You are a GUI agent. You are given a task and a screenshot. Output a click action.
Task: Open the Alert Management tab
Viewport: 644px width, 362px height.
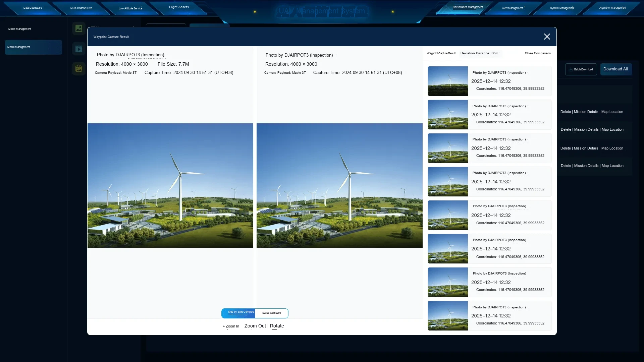coord(513,8)
